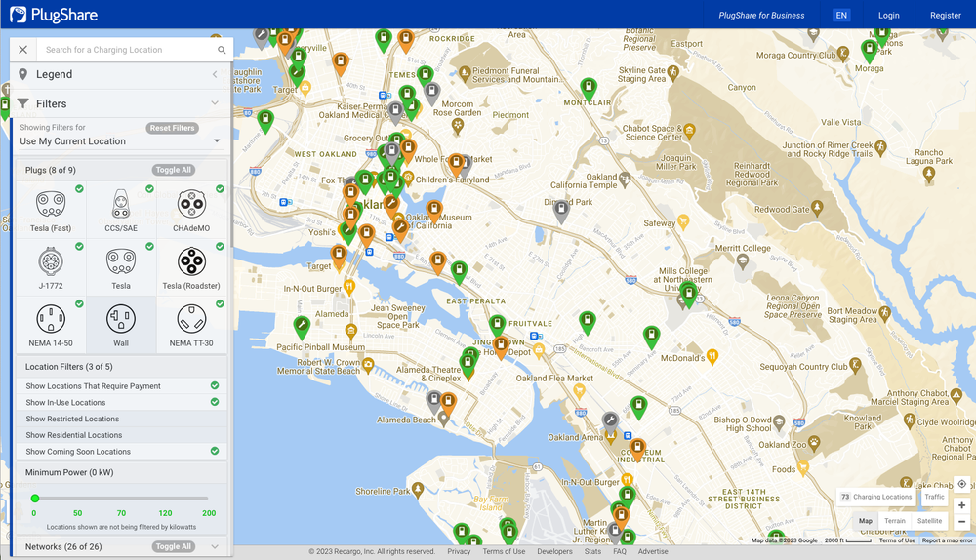Click Report a map error
The image size is (976, 560).
[x=947, y=540]
